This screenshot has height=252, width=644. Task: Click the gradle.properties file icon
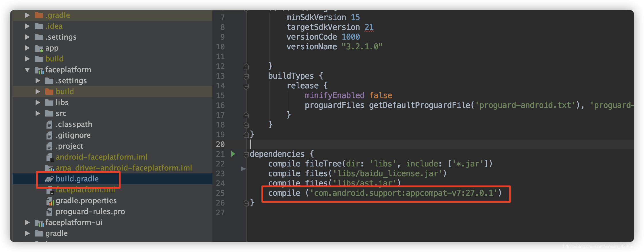click(50, 201)
